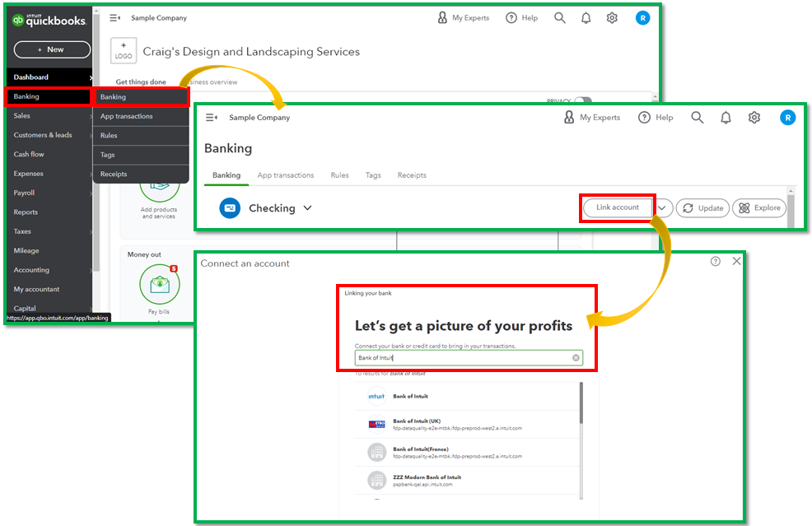The width and height of the screenshot is (812, 526).
Task: Switch to the Rules tab
Action: (340, 175)
